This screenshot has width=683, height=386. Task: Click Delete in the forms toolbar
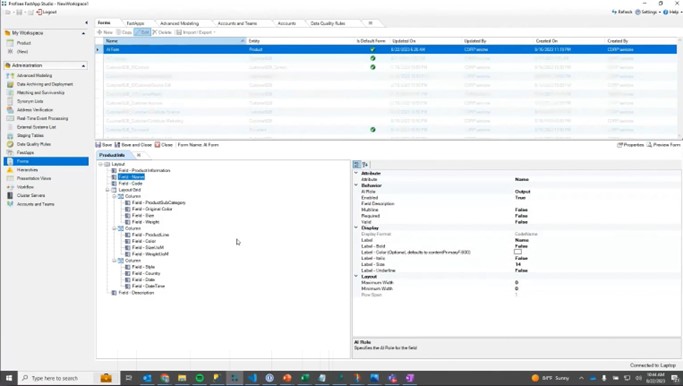pos(162,32)
